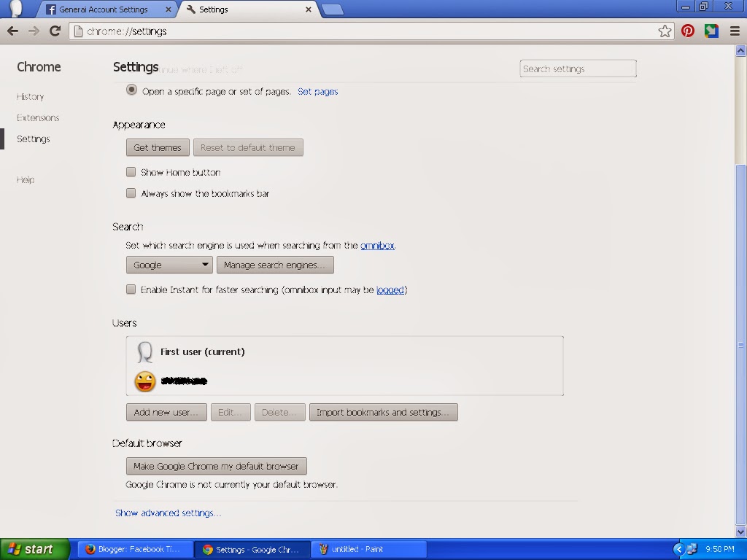This screenshot has height=560, width=747.
Task: Click Add new user button
Action: tap(166, 413)
